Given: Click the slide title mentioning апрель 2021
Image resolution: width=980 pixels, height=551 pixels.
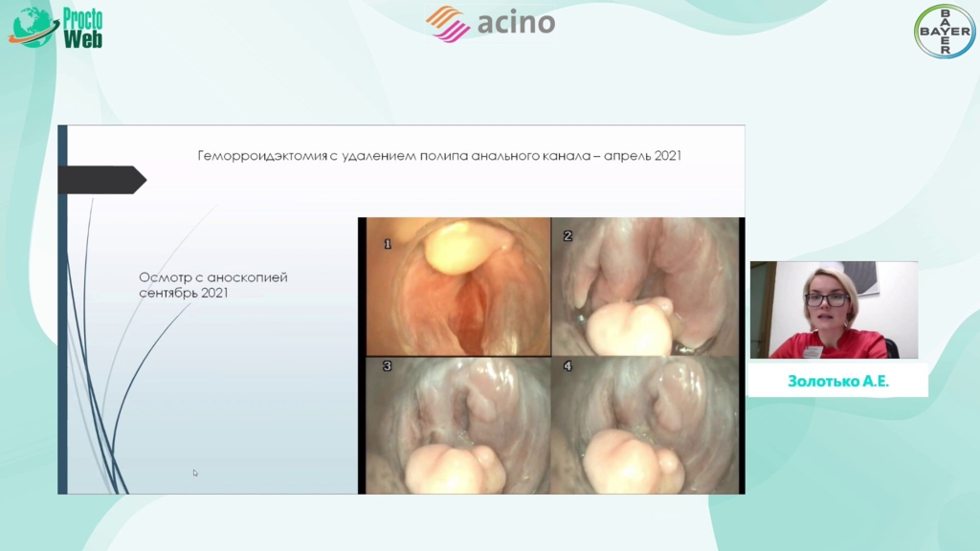Looking at the screenshot, I should (438, 155).
